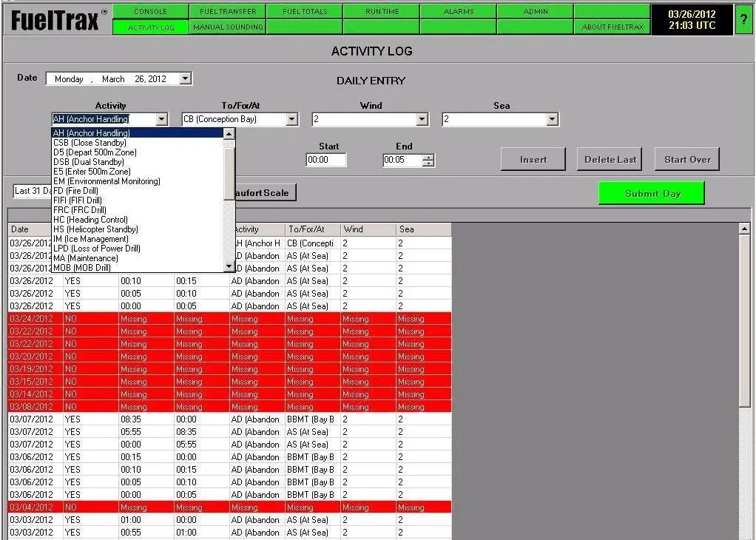Click the activity list scroll up arrow

pyautogui.click(x=229, y=134)
